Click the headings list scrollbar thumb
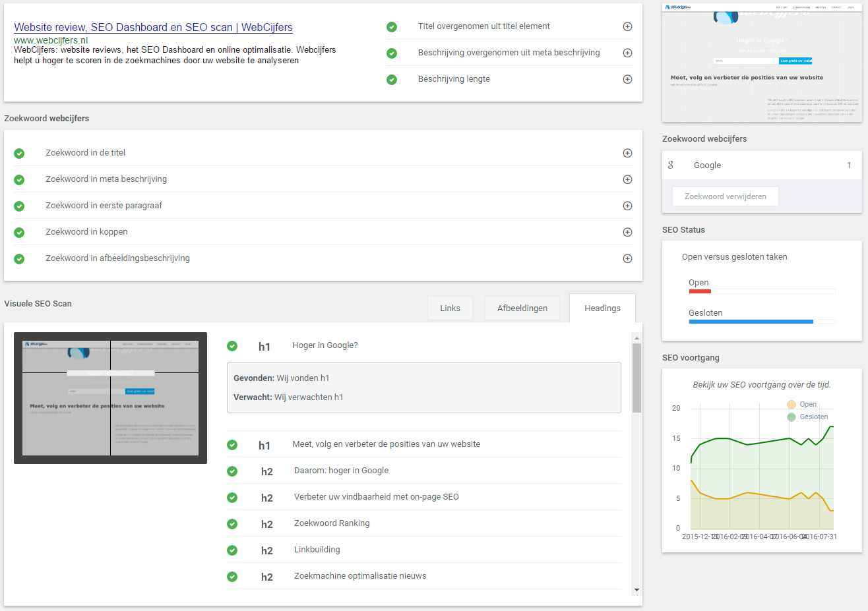The image size is (868, 611). click(x=636, y=378)
